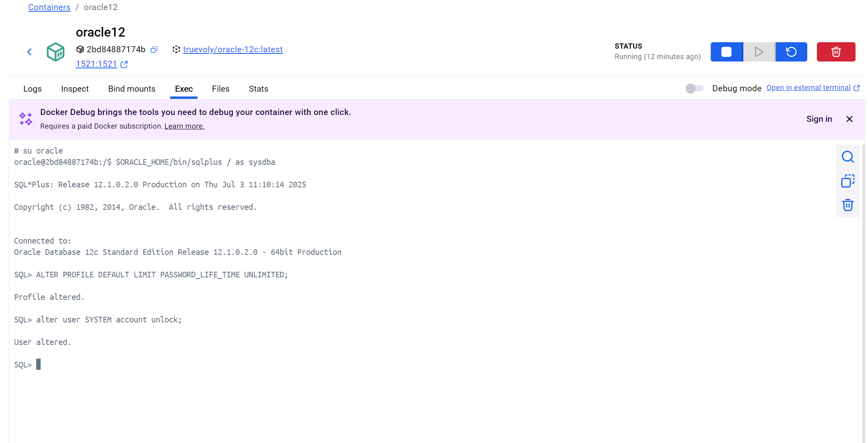
Task: Dismiss the Docker Debug banner
Action: click(x=849, y=119)
